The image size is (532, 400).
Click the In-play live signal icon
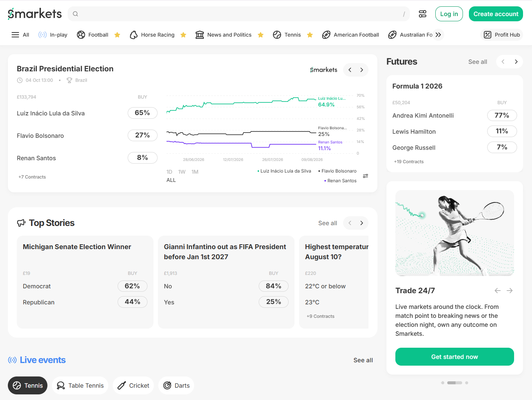coord(43,35)
